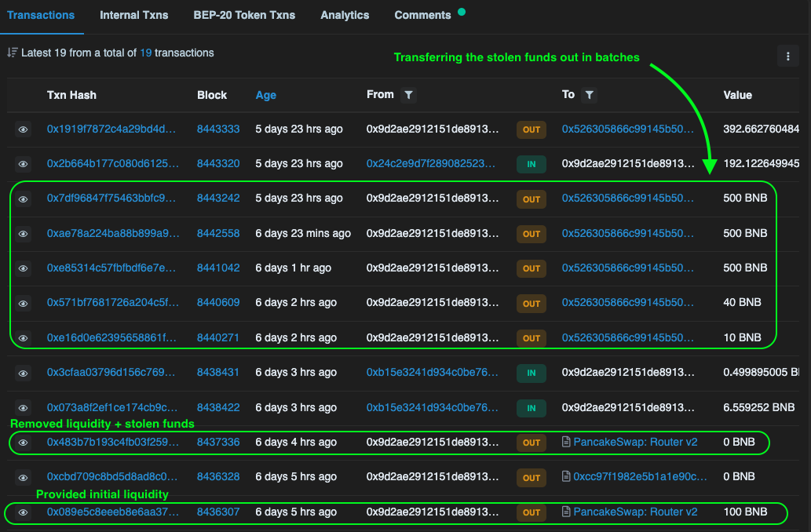811x532 pixels.
Task: Toggle the preview eye on a 500 BNB row
Action: pyautogui.click(x=23, y=199)
